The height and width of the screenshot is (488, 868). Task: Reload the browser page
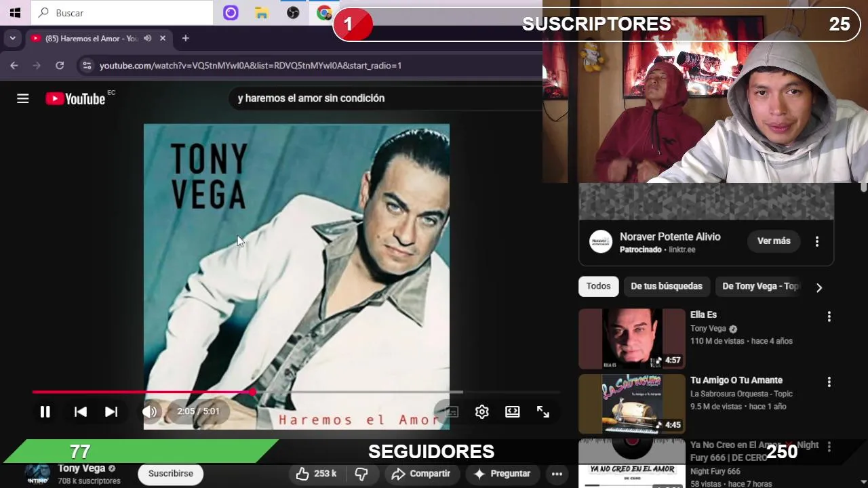pos(60,66)
